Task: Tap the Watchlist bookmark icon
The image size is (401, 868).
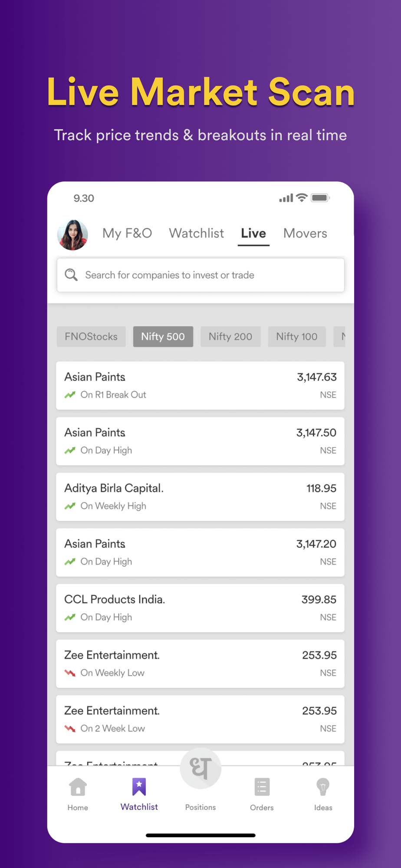Action: click(139, 786)
